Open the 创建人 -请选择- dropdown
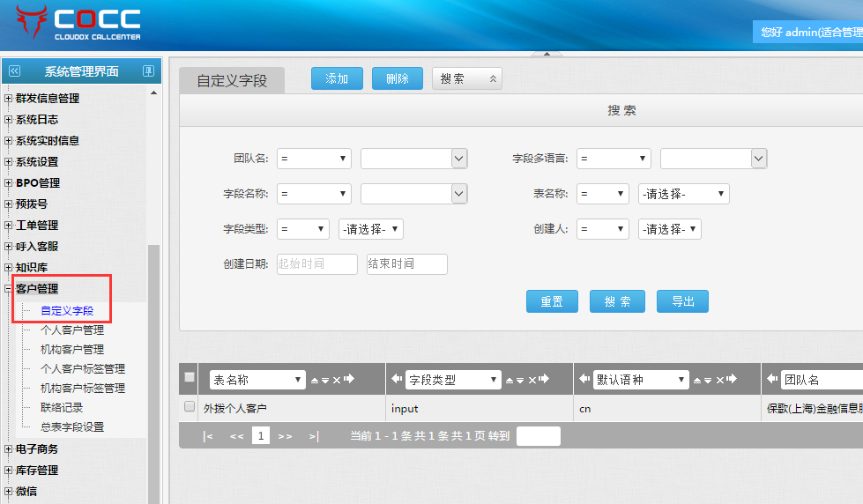Screen dimensions: 863x504 [x=669, y=229]
